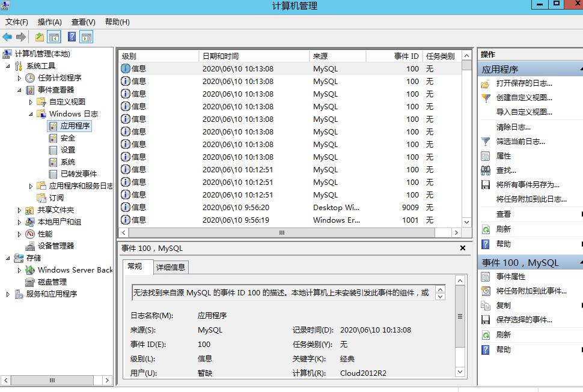The image size is (583, 392).
Task: Click the blue Help toolbar icon
Action: 72,37
